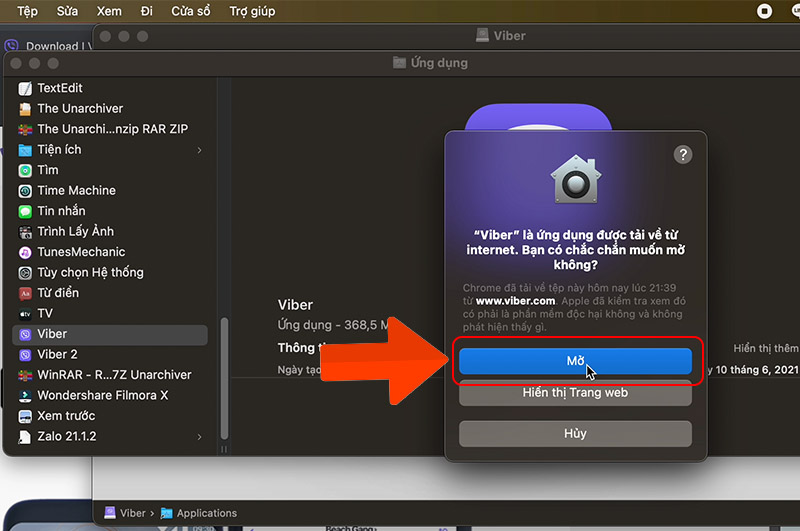Click the help question mark icon
The image size is (800, 531).
[x=683, y=154]
